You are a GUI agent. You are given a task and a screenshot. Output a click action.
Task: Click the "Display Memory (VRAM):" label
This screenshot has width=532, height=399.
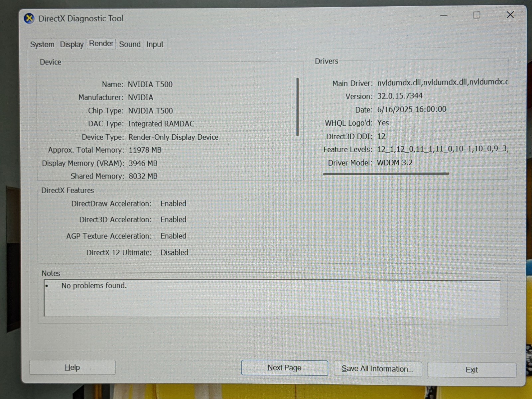click(x=83, y=163)
